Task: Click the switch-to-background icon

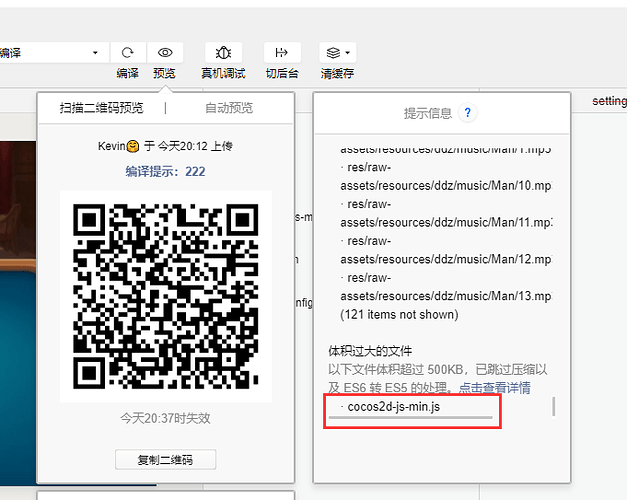Action: click(x=282, y=52)
